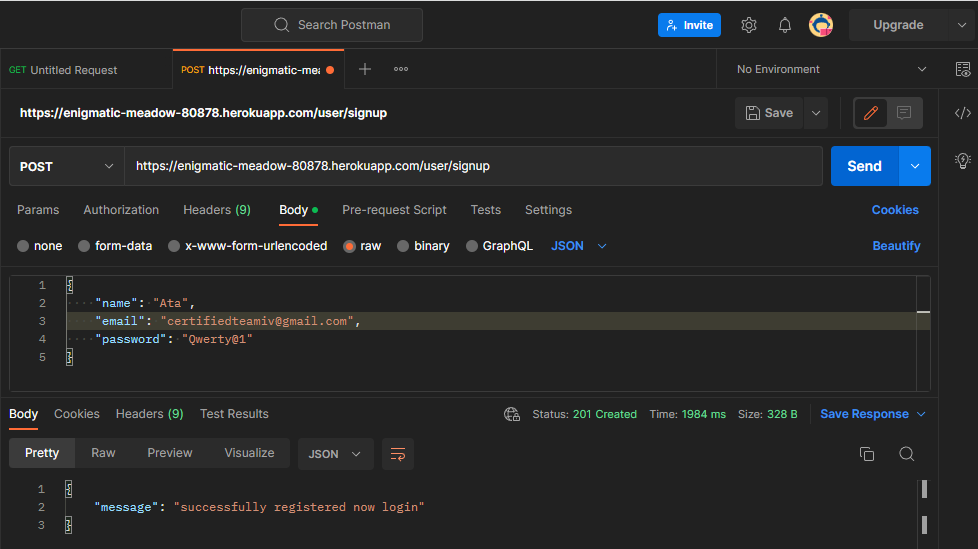Screen dimensions: 978x549
Task: Add a new request tab with plus icon
Action: (365, 69)
